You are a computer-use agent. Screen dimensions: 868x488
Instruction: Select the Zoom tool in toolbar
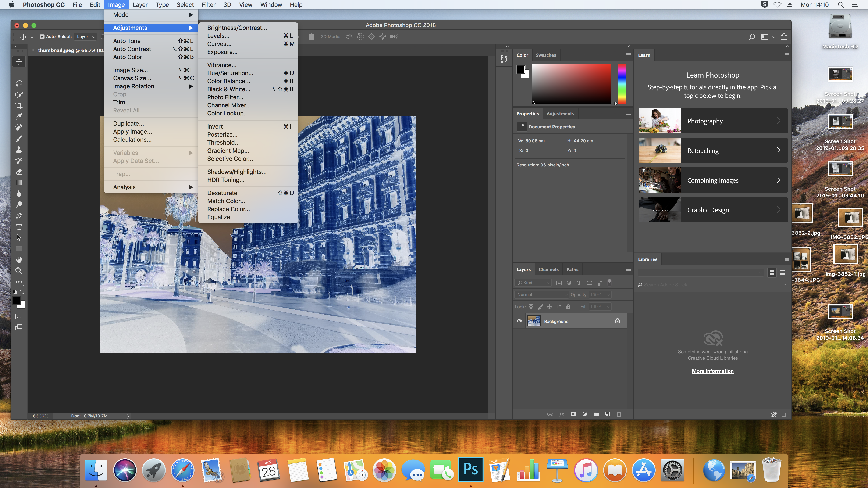tap(19, 271)
